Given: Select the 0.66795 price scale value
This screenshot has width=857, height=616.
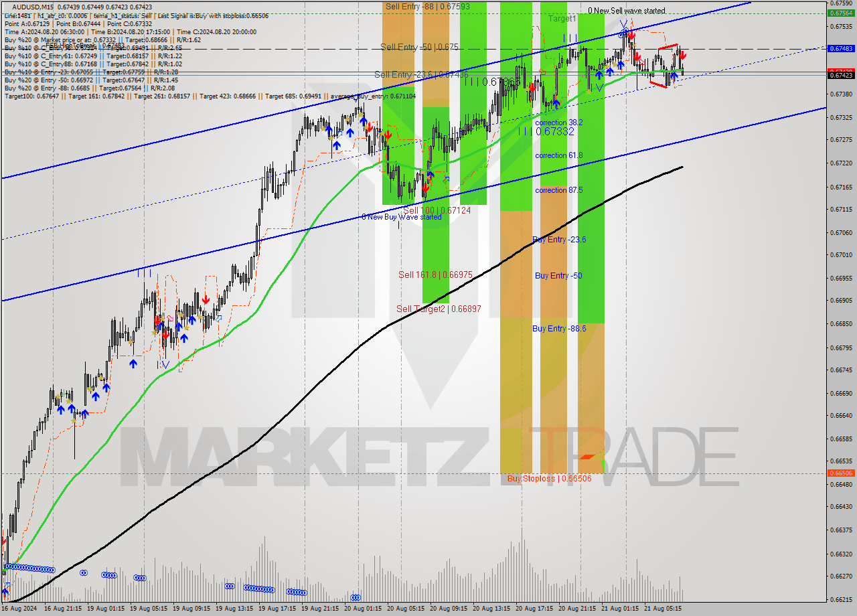Looking at the screenshot, I should [x=841, y=348].
